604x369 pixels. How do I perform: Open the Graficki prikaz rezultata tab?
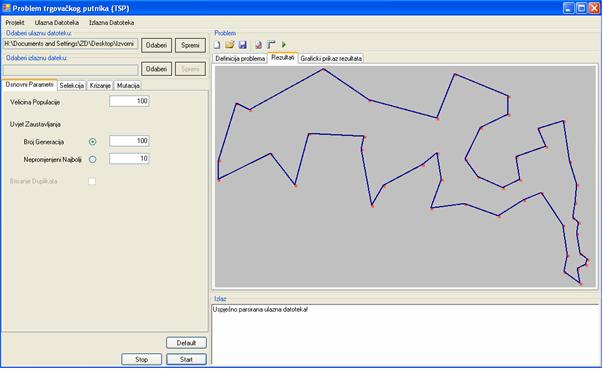(331, 59)
